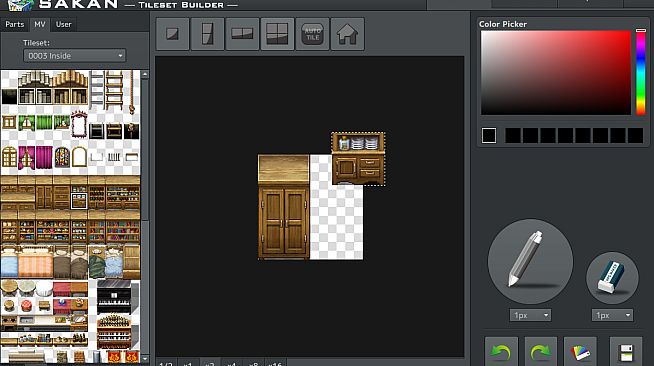
Task: Pick the ornate framed mirror tile
Action: [x=79, y=124]
